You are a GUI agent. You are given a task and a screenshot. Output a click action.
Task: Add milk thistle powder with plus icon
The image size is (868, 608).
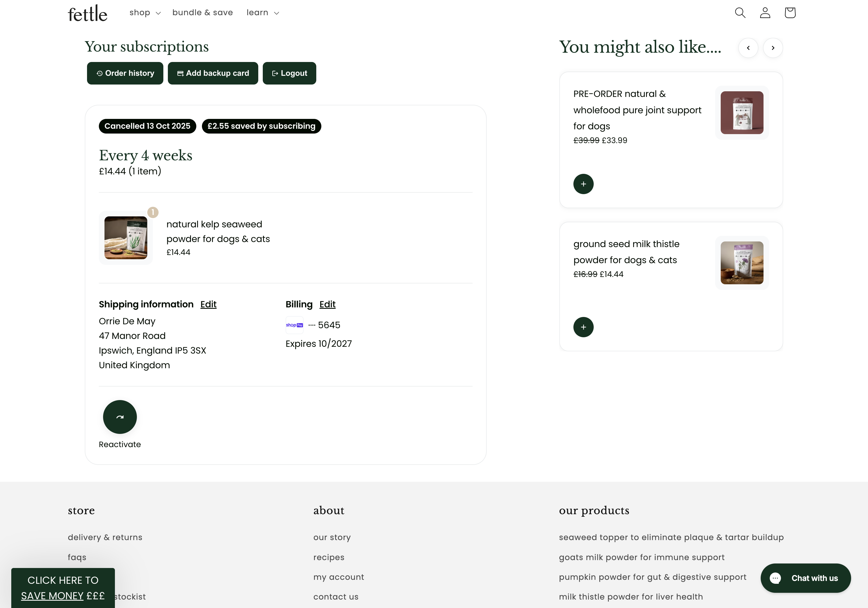click(583, 327)
